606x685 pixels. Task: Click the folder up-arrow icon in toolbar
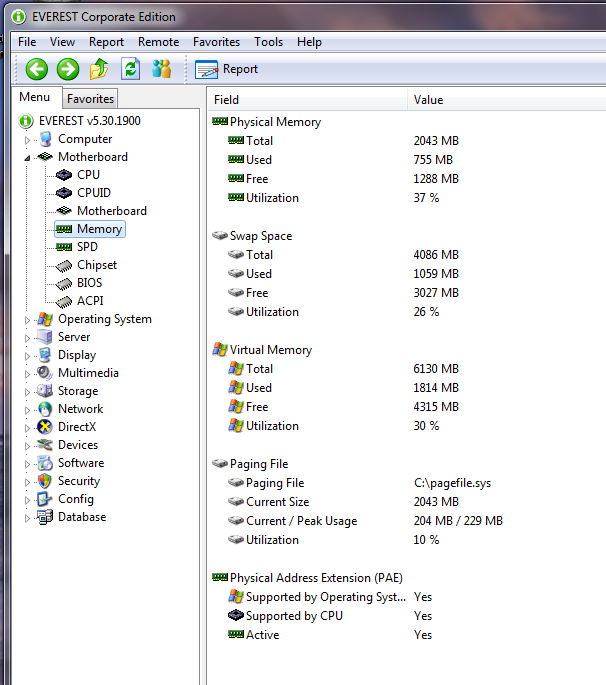pyautogui.click(x=99, y=69)
